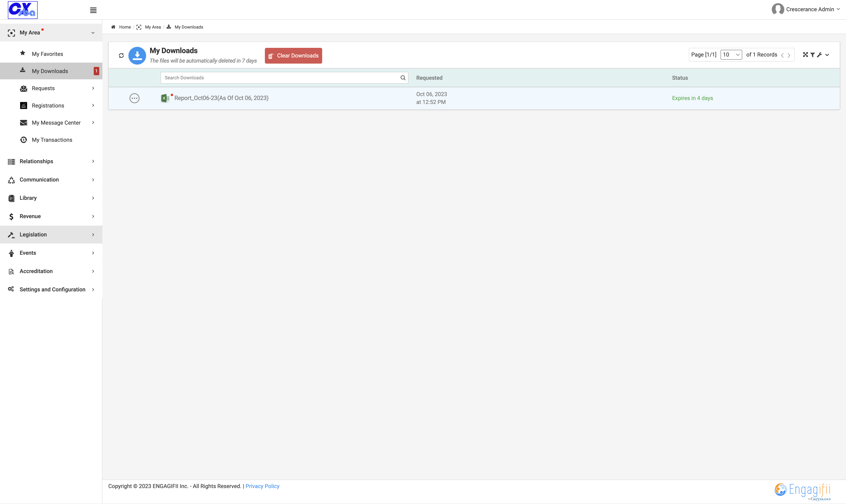Click the user avatar icon
This screenshot has width=846, height=504.
pos(778,9)
